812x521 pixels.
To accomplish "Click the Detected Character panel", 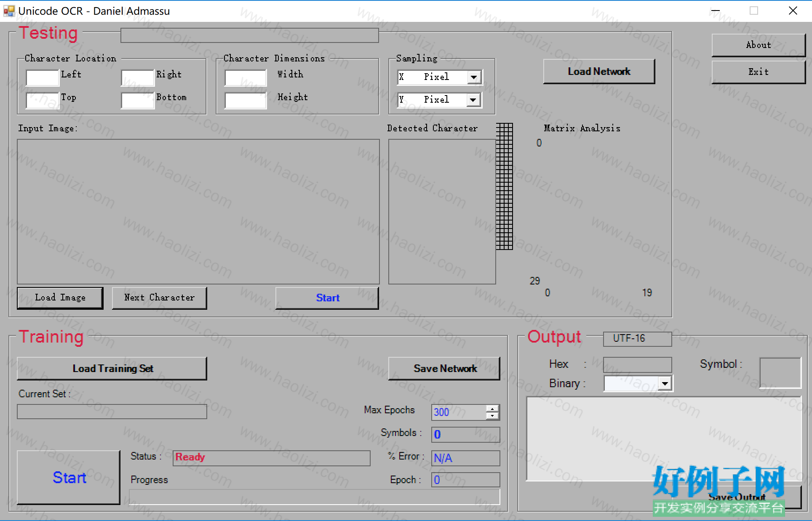I will 442,212.
